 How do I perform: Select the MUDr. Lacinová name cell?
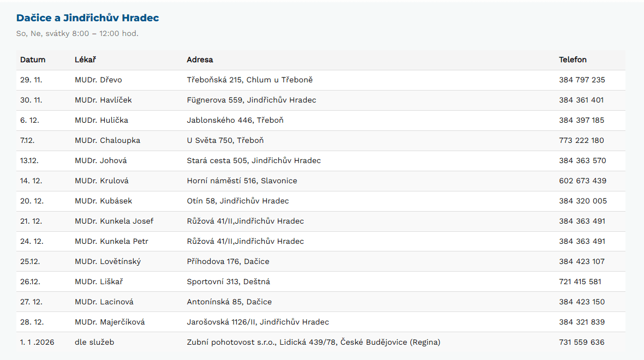pyautogui.click(x=104, y=302)
